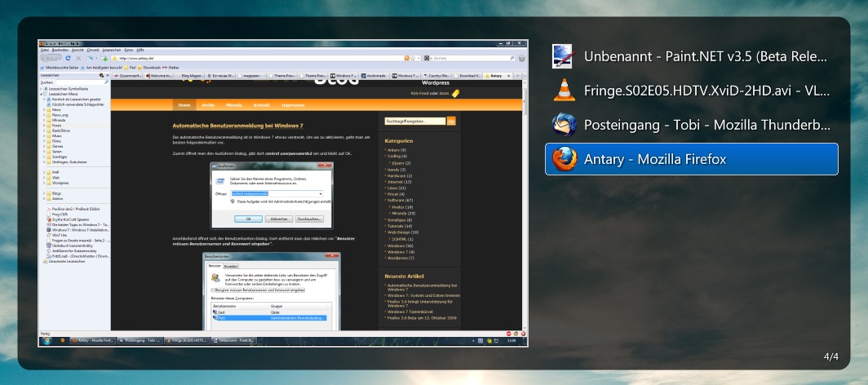Click the Suchen field in bookmarks sidebar
The image size is (868, 385).
[x=82, y=82]
